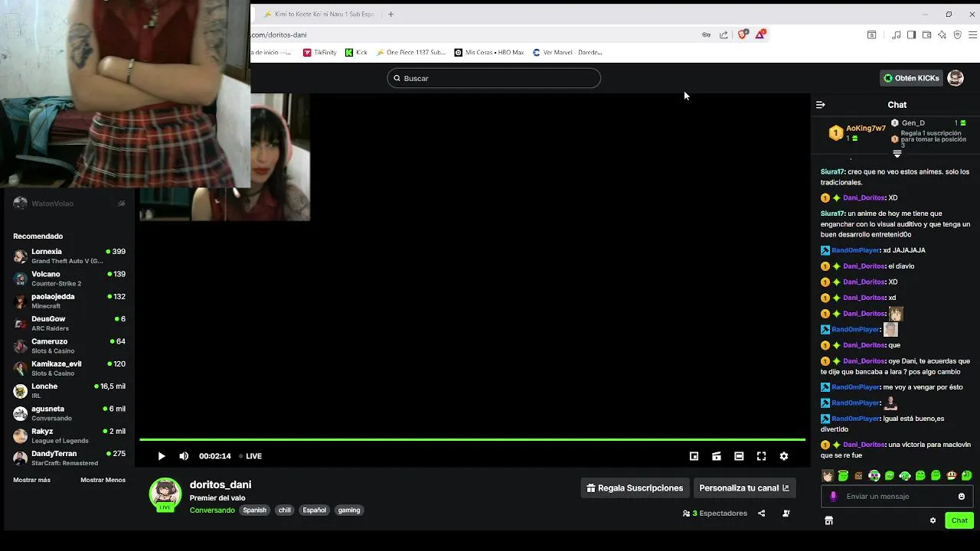Open a new browser tab
The width and height of the screenshot is (980, 551).
click(390, 14)
